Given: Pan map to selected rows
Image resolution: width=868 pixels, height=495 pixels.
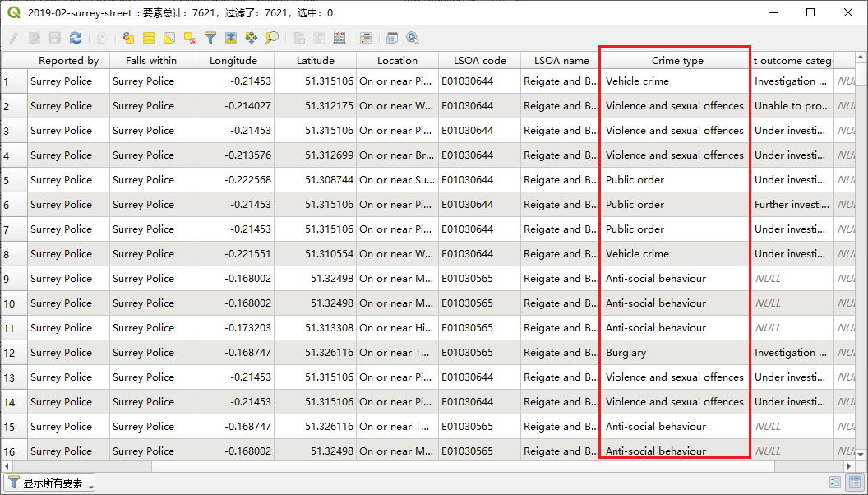Looking at the screenshot, I should [x=252, y=38].
